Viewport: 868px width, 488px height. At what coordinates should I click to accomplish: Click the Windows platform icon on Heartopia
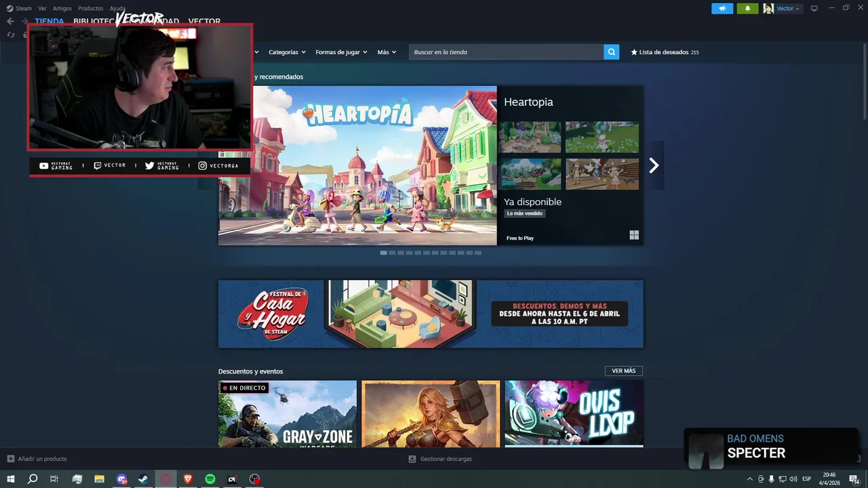click(634, 235)
